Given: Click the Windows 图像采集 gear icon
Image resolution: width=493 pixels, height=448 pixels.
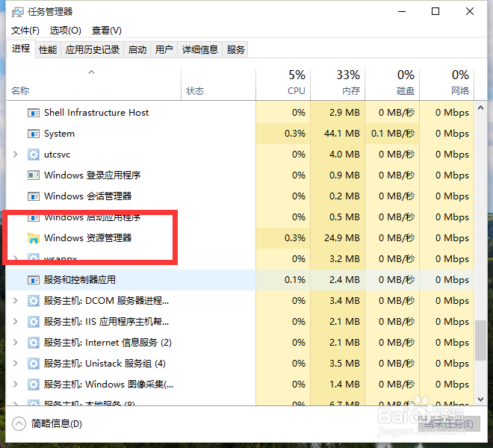Looking at the screenshot, I should (x=34, y=385).
